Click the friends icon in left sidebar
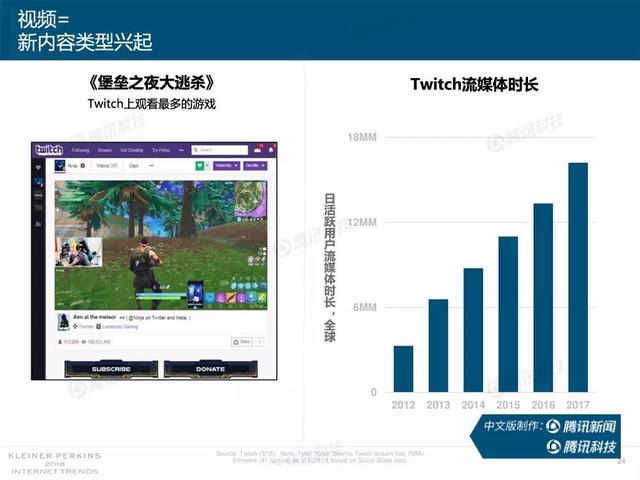The height and width of the screenshot is (480, 640). tap(38, 224)
